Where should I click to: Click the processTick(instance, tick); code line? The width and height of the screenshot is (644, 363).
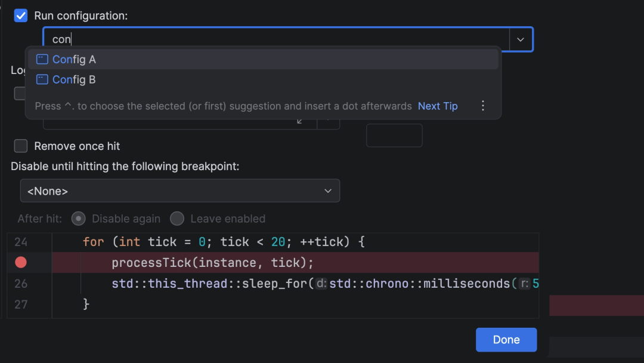pyautogui.click(x=212, y=263)
